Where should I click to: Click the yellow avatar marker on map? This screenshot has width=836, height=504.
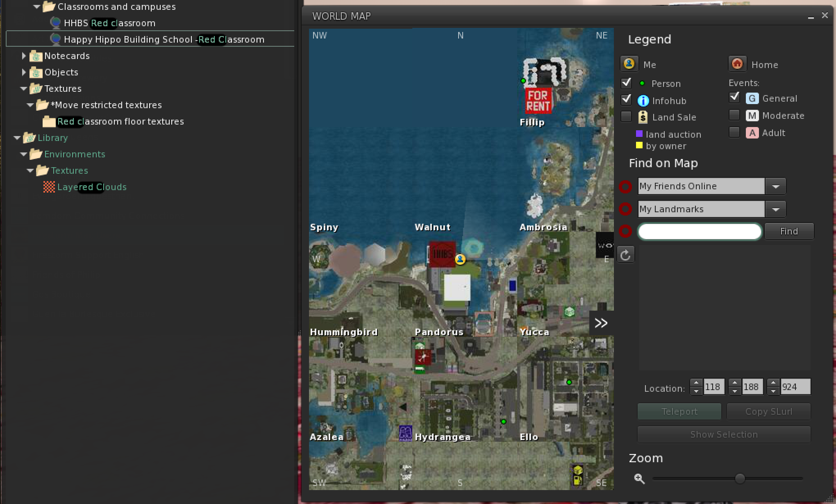[460, 259]
